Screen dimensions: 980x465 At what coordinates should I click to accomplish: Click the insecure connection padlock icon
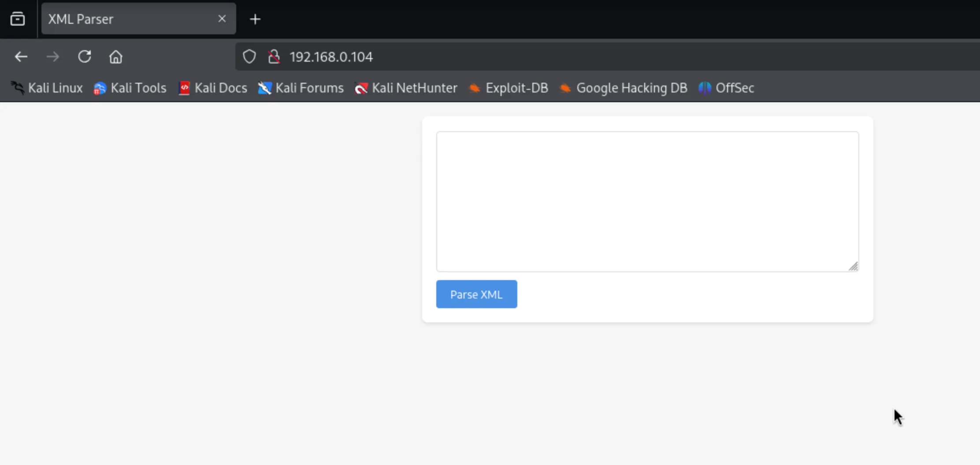point(274,57)
